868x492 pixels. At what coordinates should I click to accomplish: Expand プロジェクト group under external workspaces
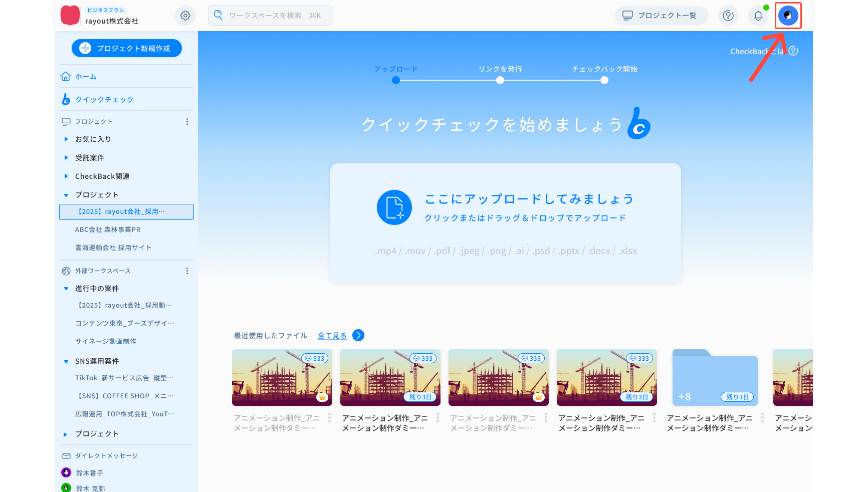(x=66, y=434)
